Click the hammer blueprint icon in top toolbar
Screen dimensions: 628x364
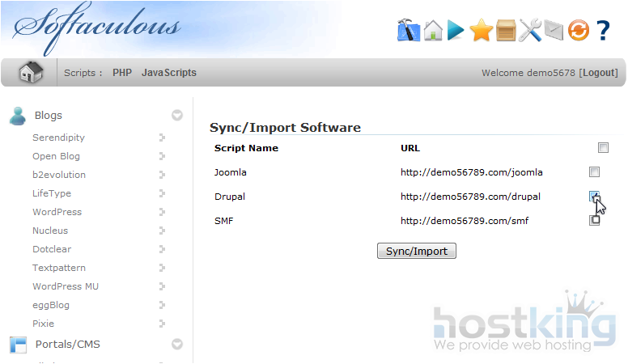coord(409,31)
